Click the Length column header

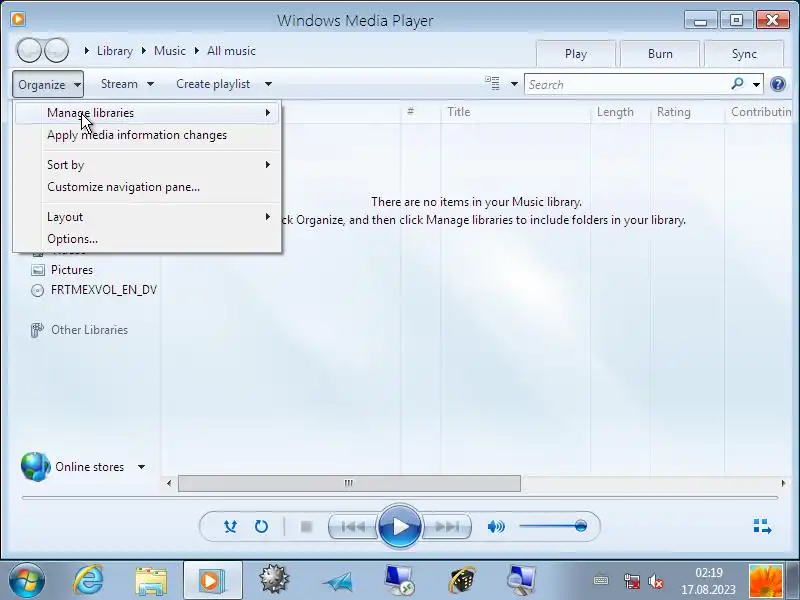coord(620,112)
